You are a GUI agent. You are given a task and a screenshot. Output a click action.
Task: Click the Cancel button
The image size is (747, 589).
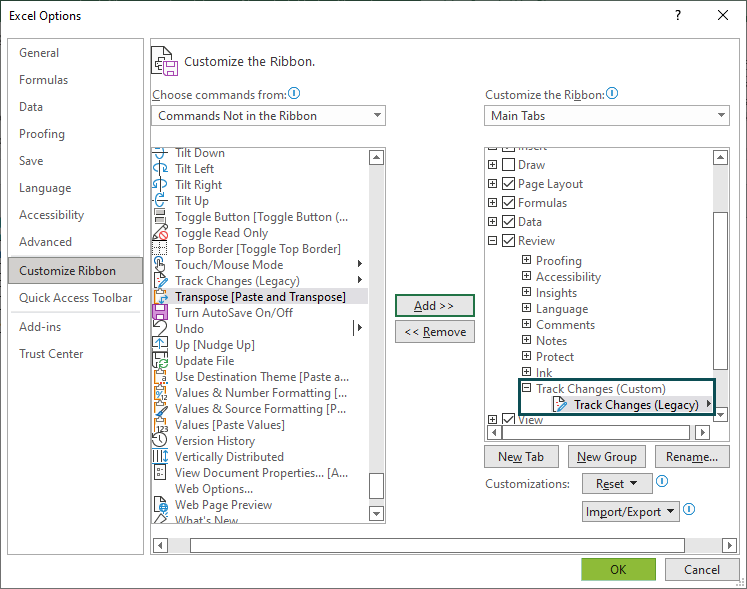coord(702,569)
